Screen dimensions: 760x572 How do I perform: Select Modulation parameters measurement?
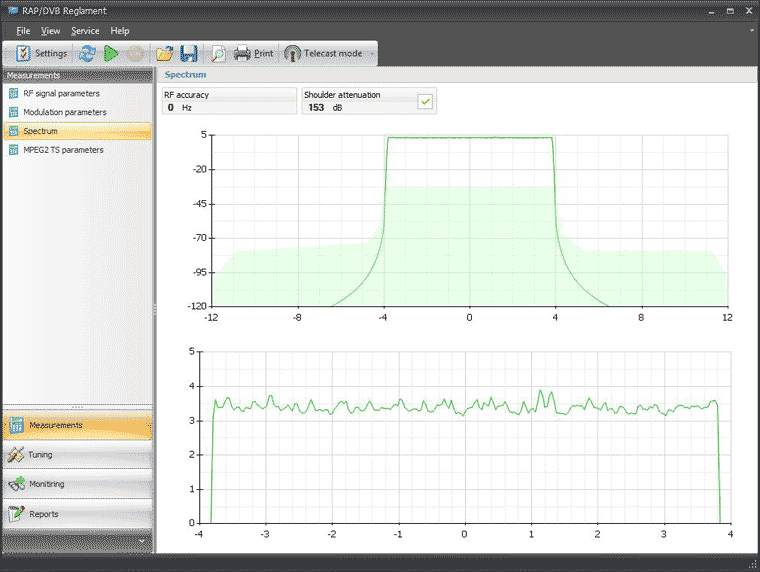(x=64, y=112)
